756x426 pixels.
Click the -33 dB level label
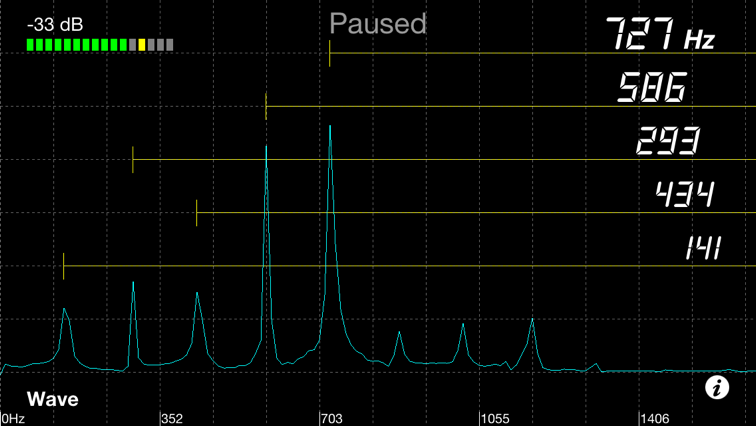[55, 25]
